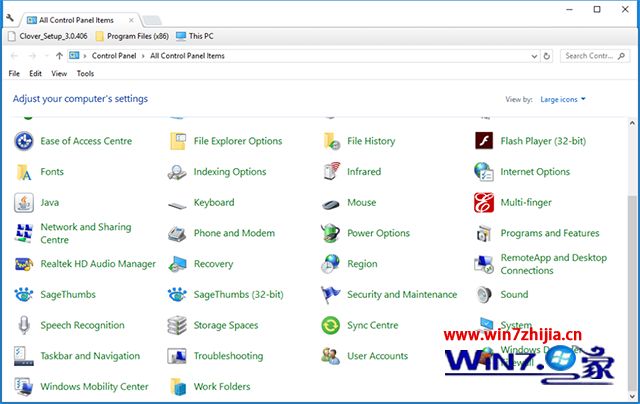The height and width of the screenshot is (404, 640).
Task: Open the Sound speaker icon
Action: tap(484, 295)
